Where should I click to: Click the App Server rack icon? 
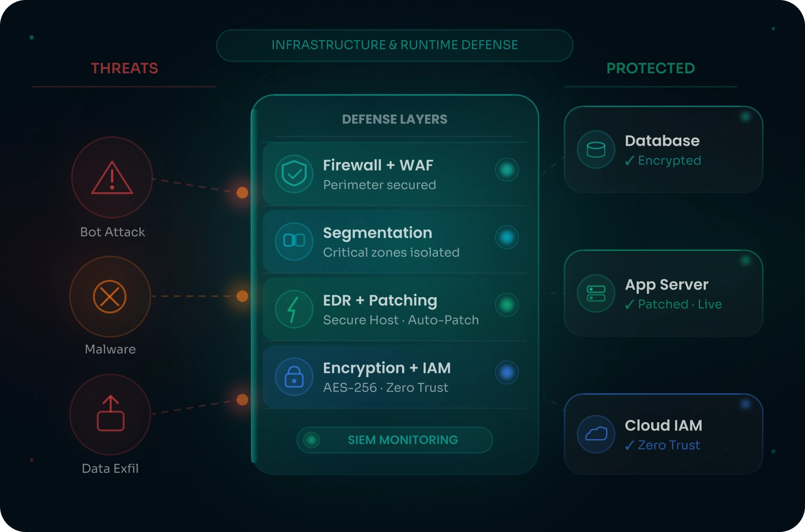596,293
